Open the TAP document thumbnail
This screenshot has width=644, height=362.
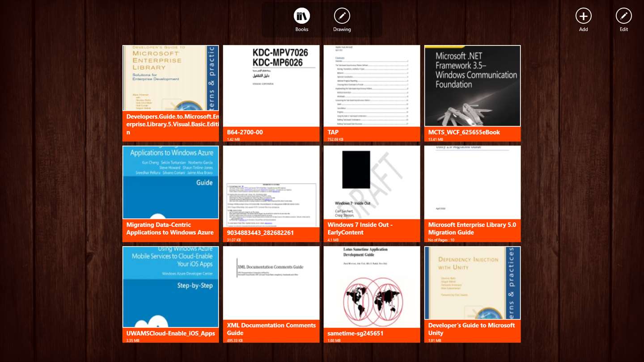pos(372,93)
